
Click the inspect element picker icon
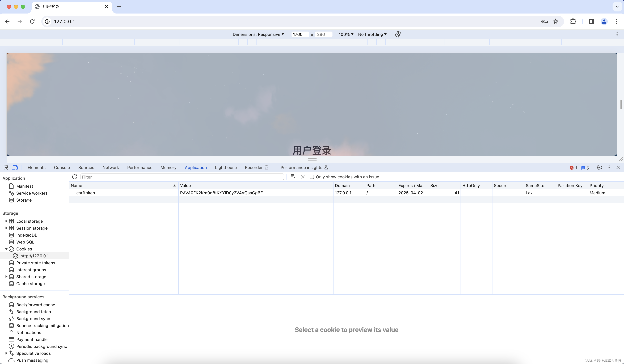coord(5,167)
